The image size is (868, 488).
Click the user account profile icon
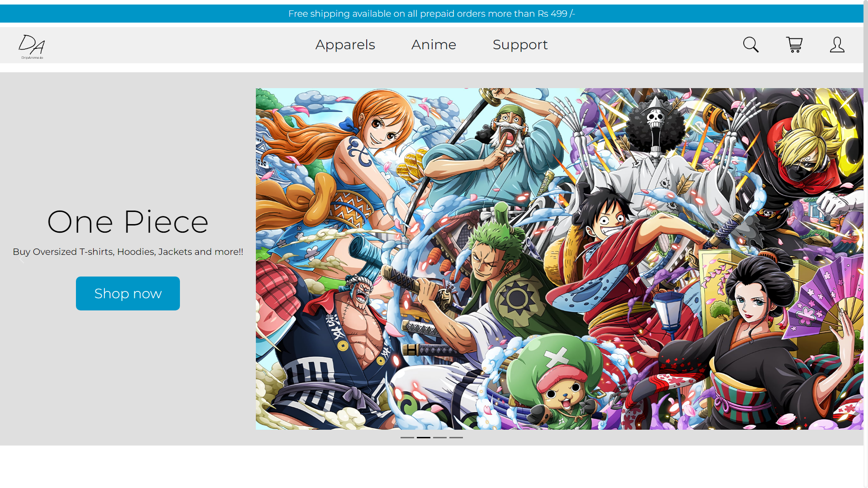point(837,45)
